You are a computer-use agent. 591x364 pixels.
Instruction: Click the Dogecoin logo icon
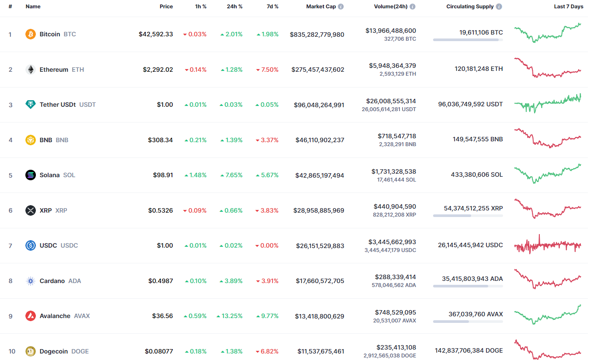coord(31,351)
